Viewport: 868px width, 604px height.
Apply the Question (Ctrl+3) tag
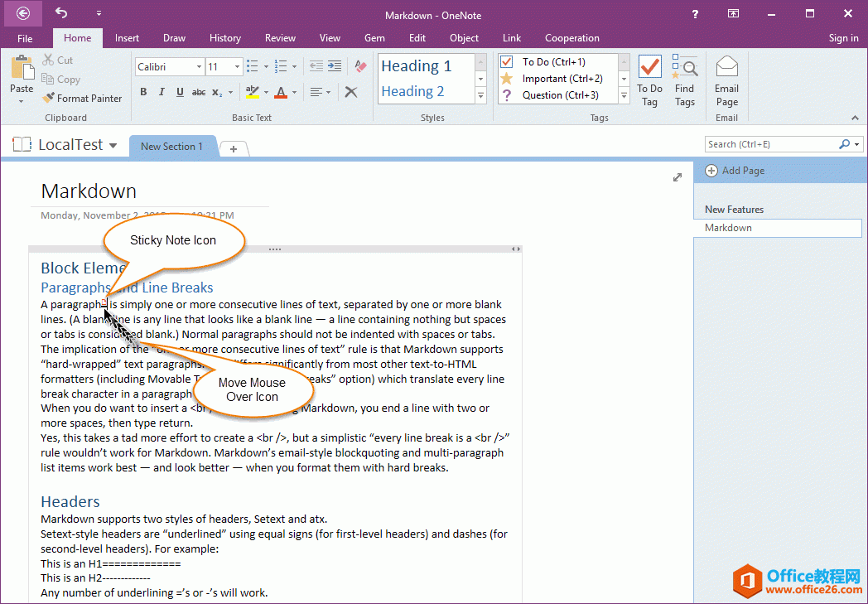(x=557, y=95)
